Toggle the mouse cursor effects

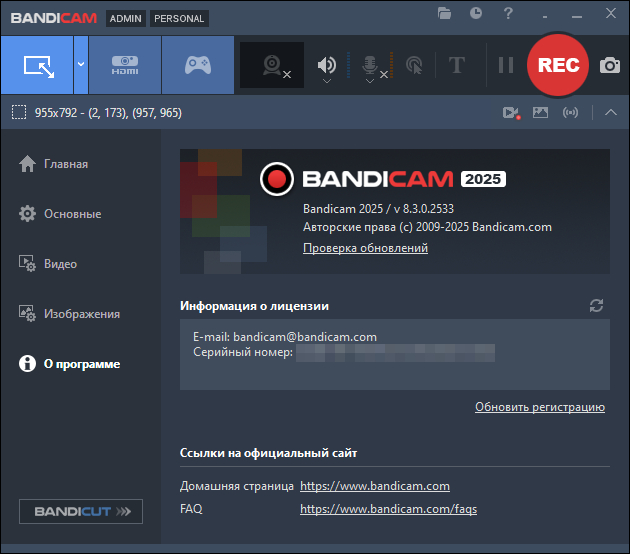point(414,66)
